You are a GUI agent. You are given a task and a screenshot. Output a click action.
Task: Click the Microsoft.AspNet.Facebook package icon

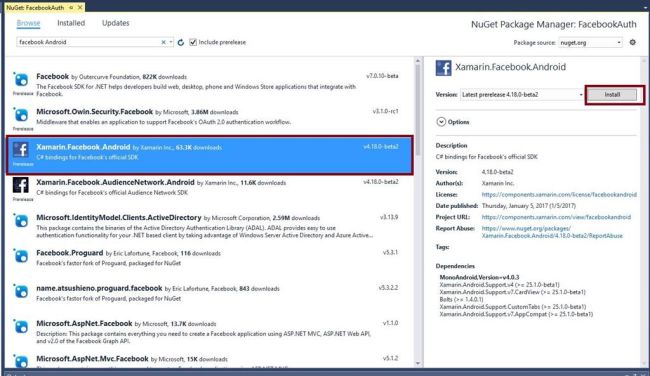[21, 326]
